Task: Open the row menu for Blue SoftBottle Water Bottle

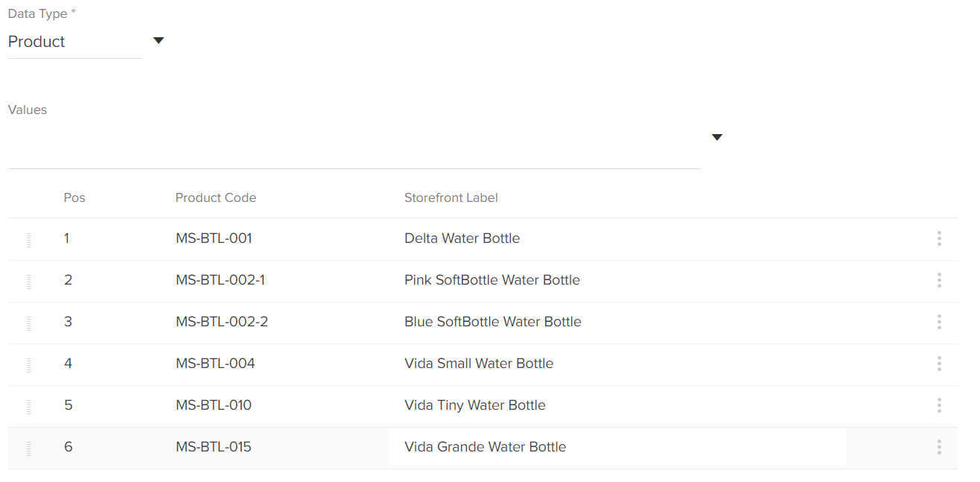Action: tap(939, 322)
